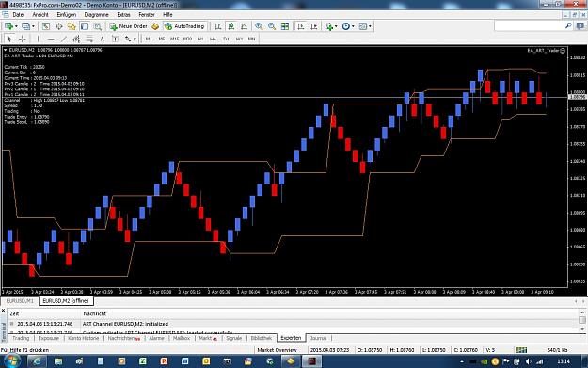The width and height of the screenshot is (588, 368).
Task: Tile the chart windows
Action: pos(285,26)
